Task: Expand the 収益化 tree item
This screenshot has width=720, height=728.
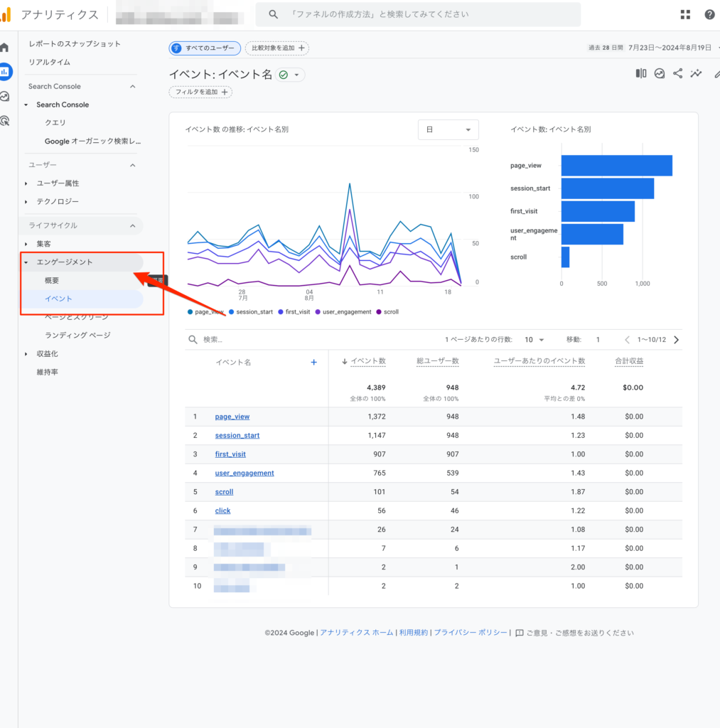Action: 26,354
